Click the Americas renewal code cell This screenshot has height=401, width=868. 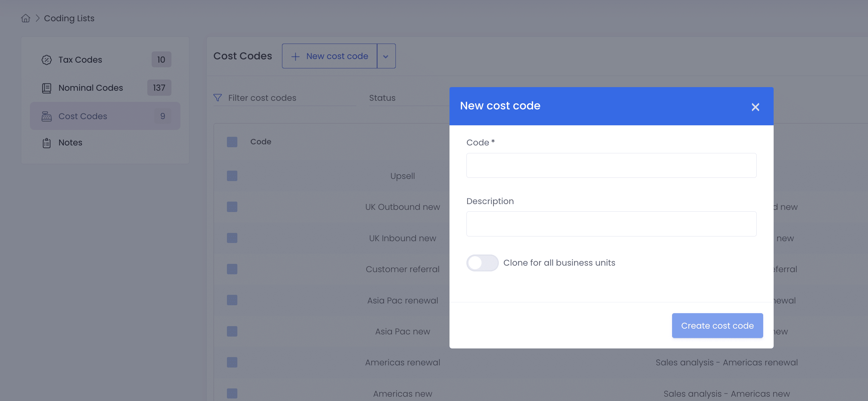point(403,362)
